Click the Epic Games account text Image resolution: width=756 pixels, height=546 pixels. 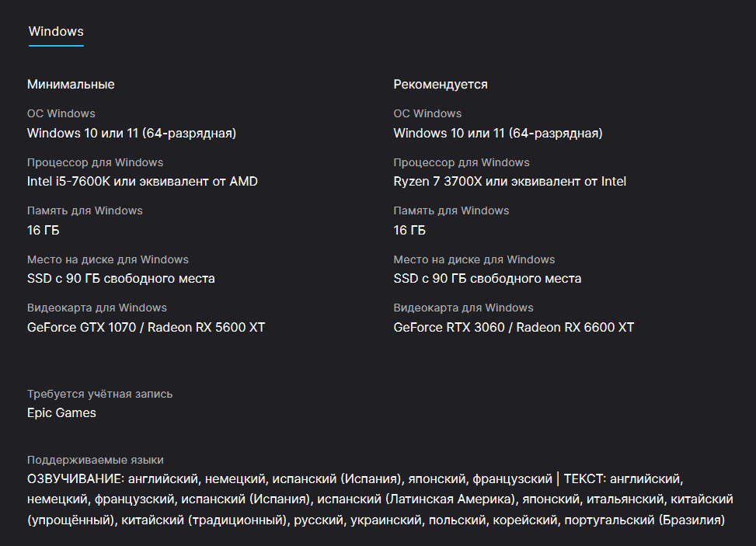61,413
